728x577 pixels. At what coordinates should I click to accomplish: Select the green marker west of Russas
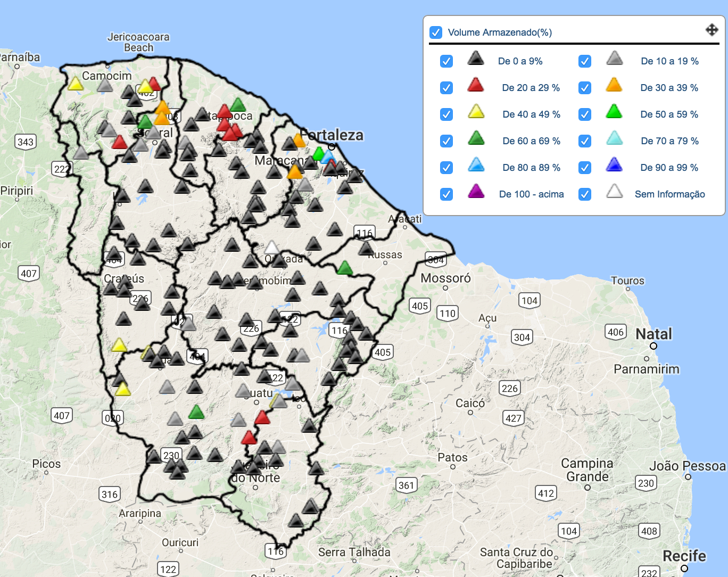pyautogui.click(x=345, y=268)
